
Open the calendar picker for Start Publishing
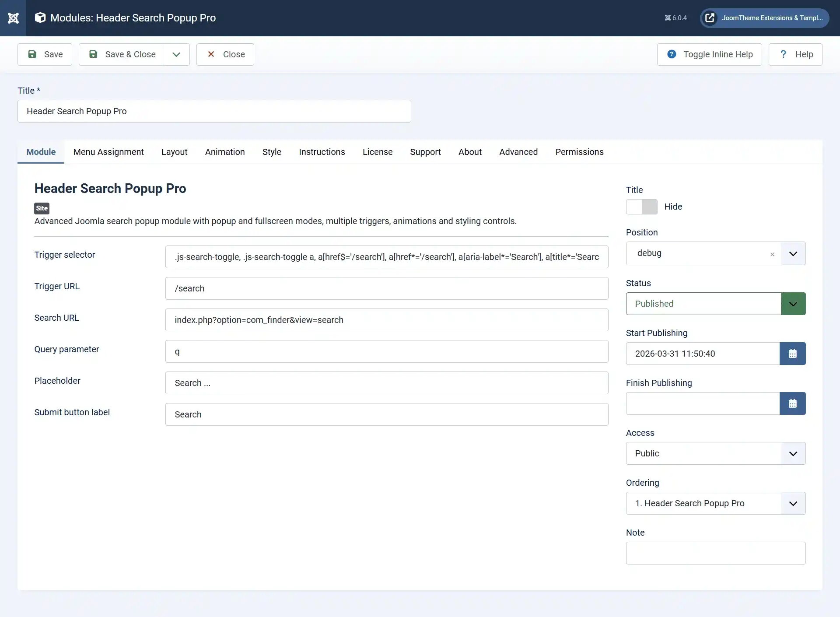[792, 354]
